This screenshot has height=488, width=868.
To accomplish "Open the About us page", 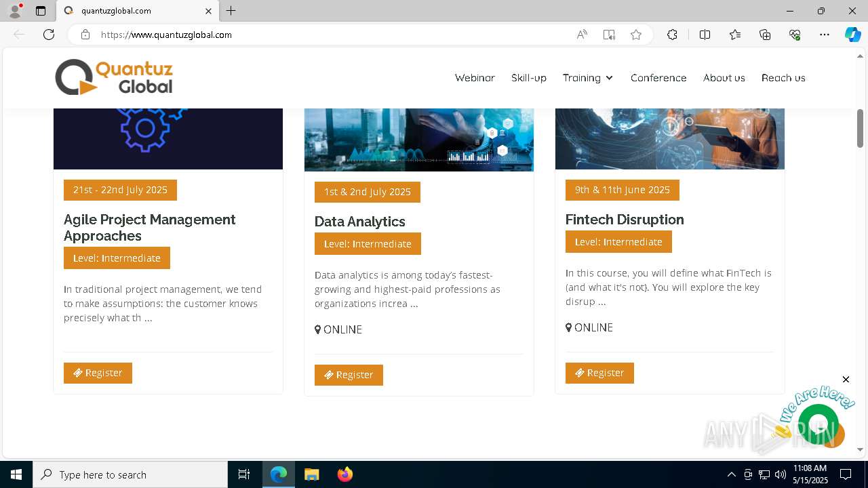I will tap(724, 78).
